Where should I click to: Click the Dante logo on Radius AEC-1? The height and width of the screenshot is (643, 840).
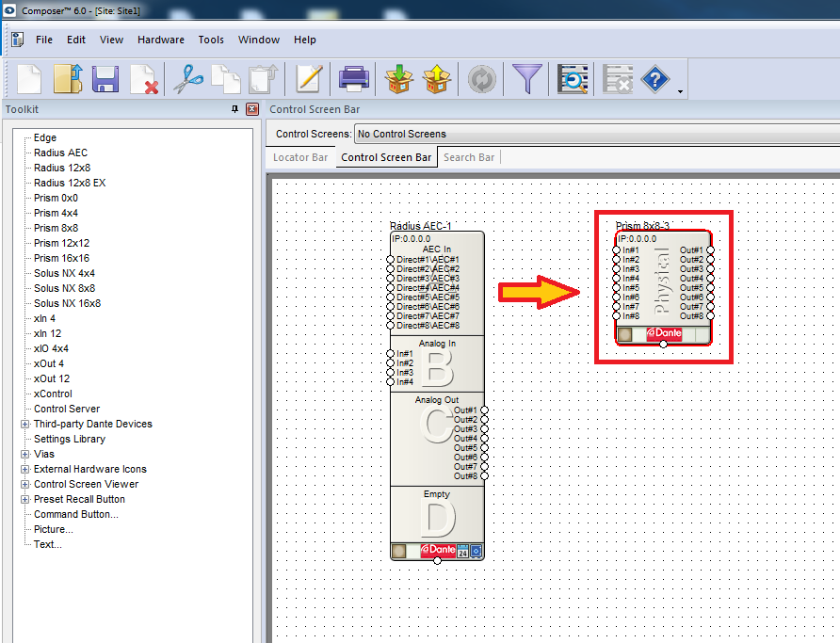point(438,550)
